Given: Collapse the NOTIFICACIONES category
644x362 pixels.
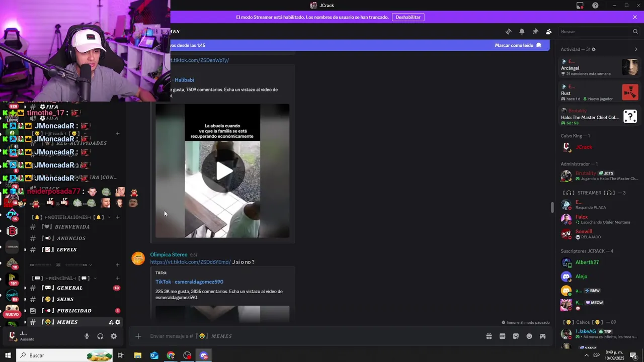Looking at the screenshot, I should [69, 217].
